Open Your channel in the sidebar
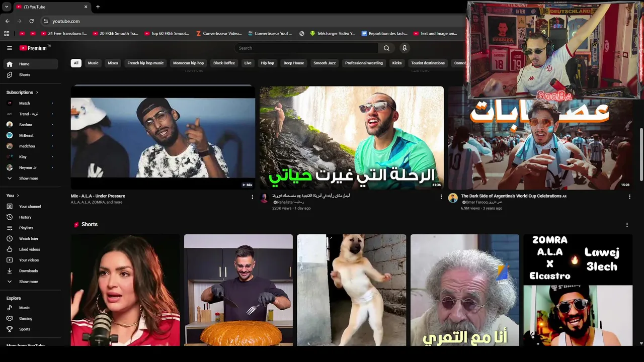The image size is (644, 362). [x=31, y=206]
